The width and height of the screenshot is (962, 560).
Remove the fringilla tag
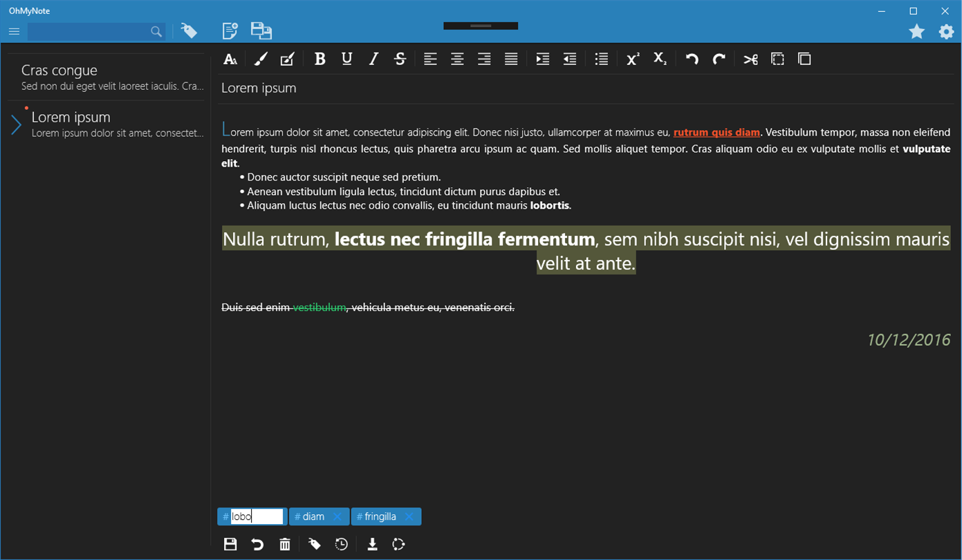point(409,516)
